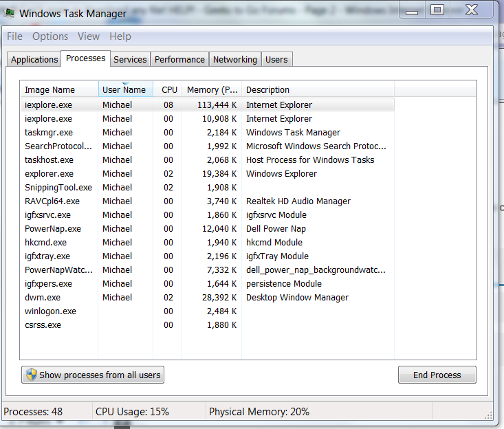
Task: Select iexplore.exe using 10,908 K memory
Action: point(208,118)
